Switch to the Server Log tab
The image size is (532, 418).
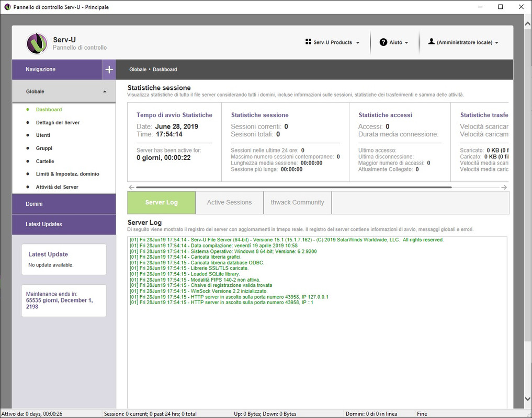[x=162, y=203]
